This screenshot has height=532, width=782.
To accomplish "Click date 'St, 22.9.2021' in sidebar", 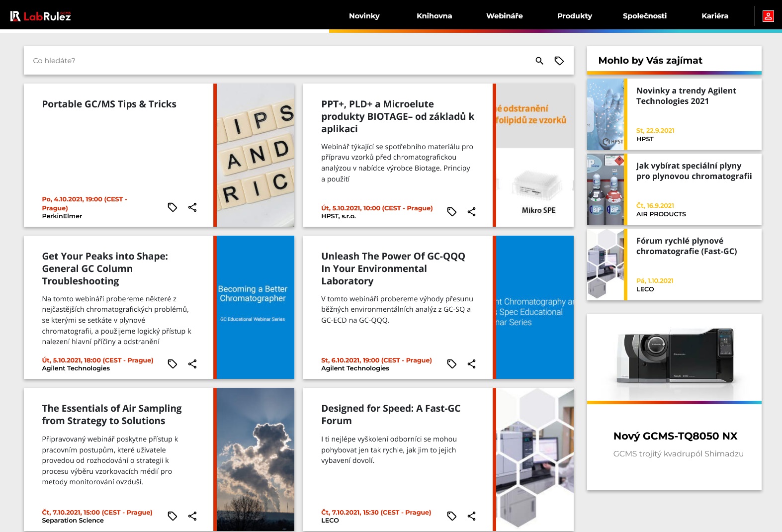I will point(655,131).
